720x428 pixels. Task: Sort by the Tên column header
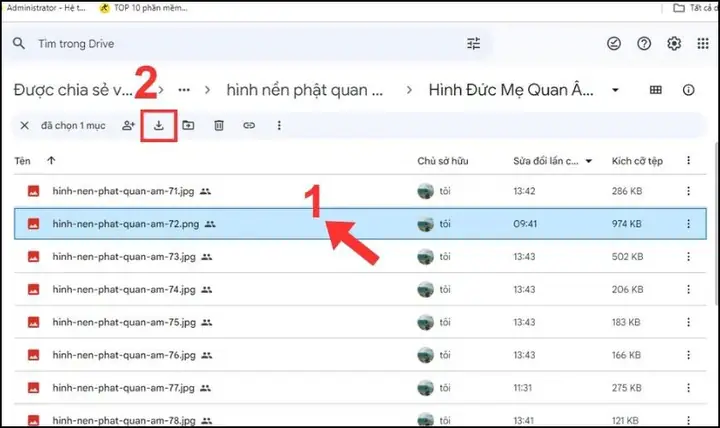(x=22, y=161)
